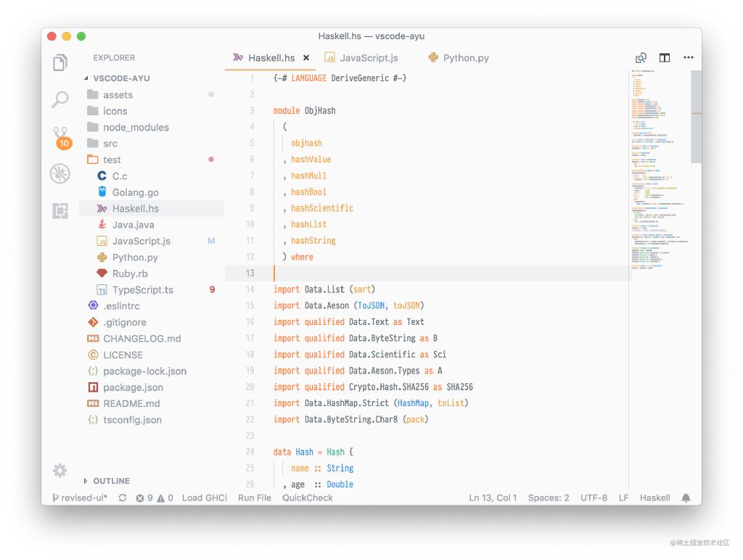Click the split editor icon
Screen dimensions: 743x560
664,58
